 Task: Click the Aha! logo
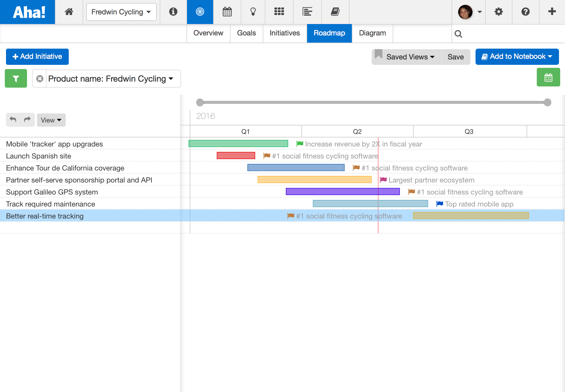click(29, 12)
